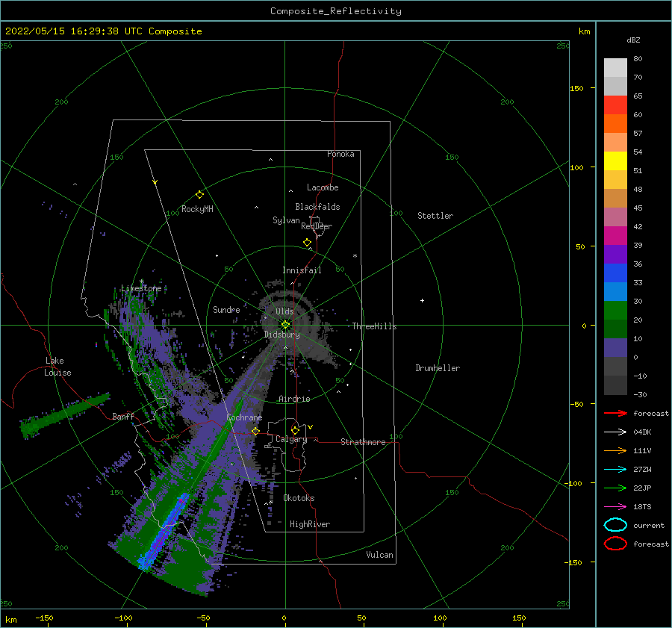The width and height of the screenshot is (672, 628).
Task: Click the Sylvan label
Action: tap(286, 220)
